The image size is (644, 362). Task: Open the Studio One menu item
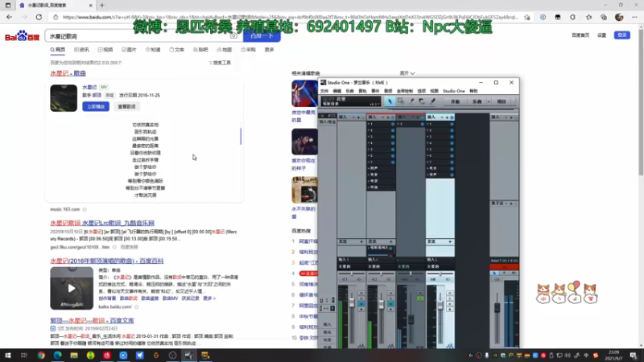pyautogui.click(x=454, y=91)
